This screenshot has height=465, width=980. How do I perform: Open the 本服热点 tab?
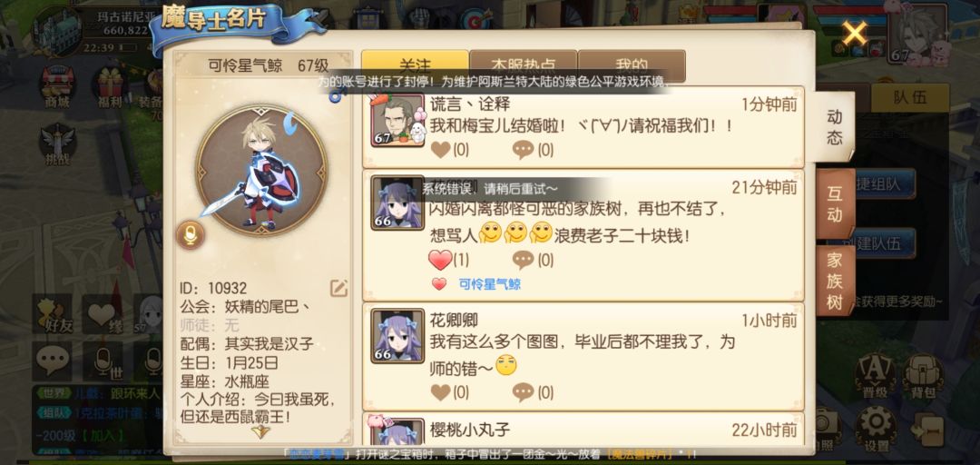tap(524, 65)
